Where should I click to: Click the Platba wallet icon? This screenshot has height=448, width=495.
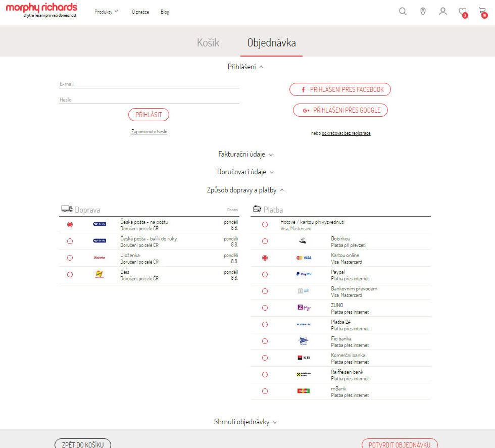point(257,209)
